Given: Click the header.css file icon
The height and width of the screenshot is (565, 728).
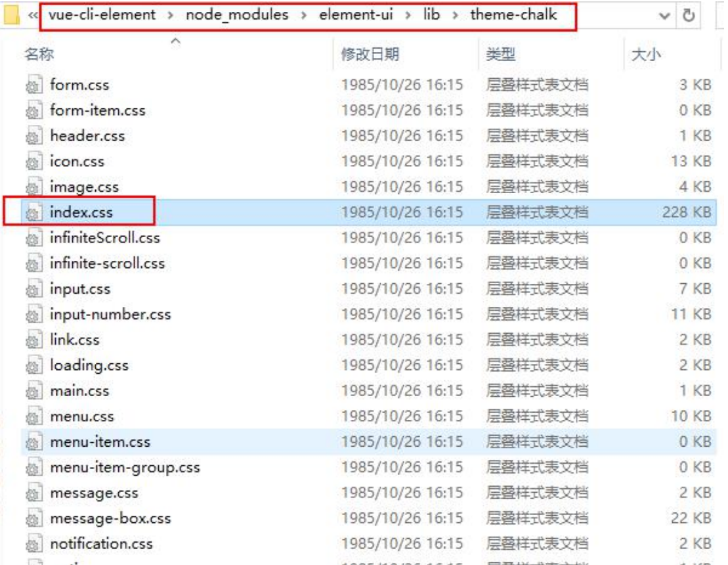Looking at the screenshot, I should point(34,136).
